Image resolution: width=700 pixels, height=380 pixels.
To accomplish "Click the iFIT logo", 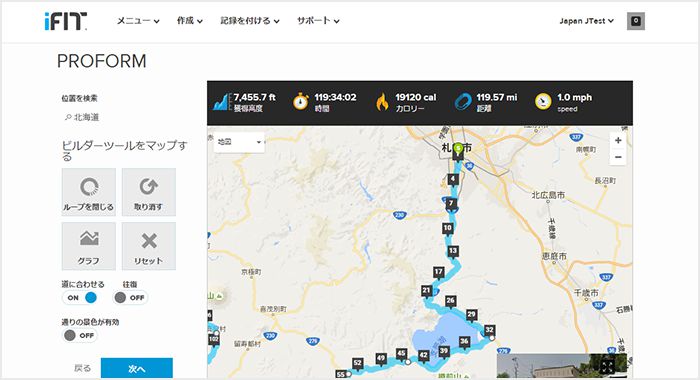I will [x=66, y=21].
